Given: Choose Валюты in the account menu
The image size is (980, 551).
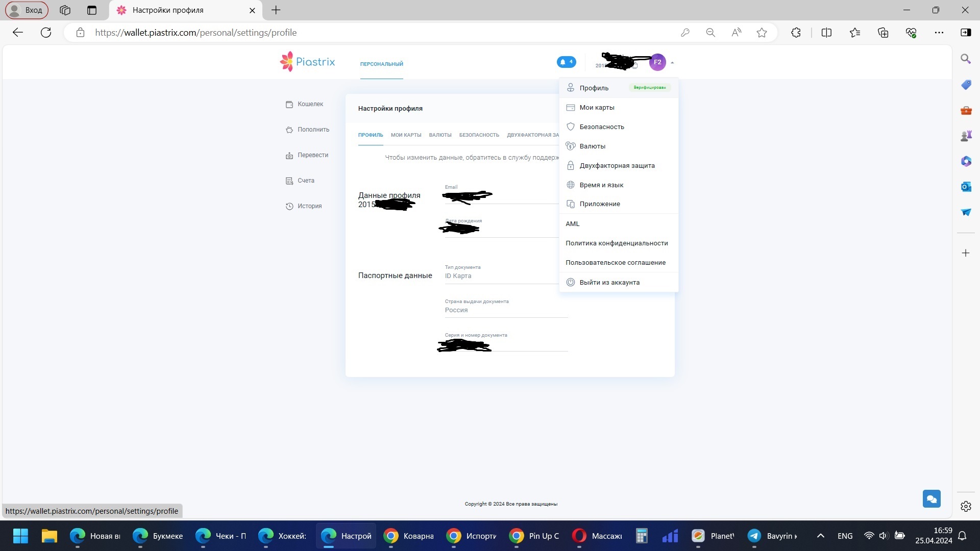Looking at the screenshot, I should coord(619,146).
